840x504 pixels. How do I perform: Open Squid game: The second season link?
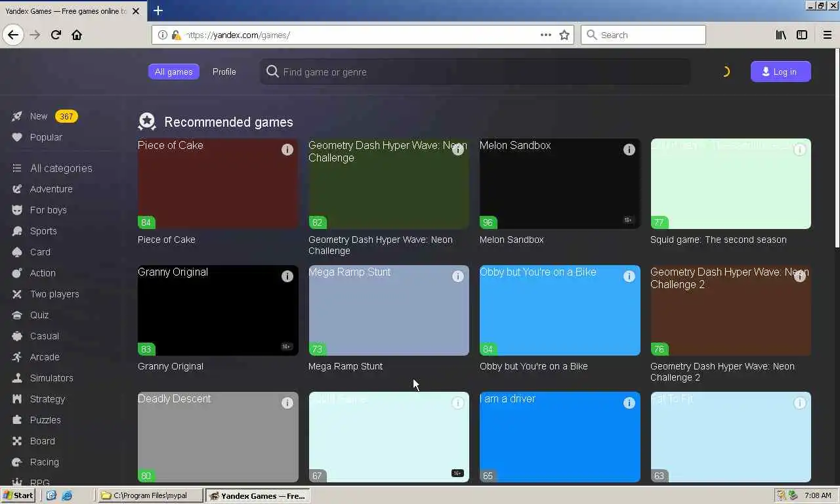point(719,240)
